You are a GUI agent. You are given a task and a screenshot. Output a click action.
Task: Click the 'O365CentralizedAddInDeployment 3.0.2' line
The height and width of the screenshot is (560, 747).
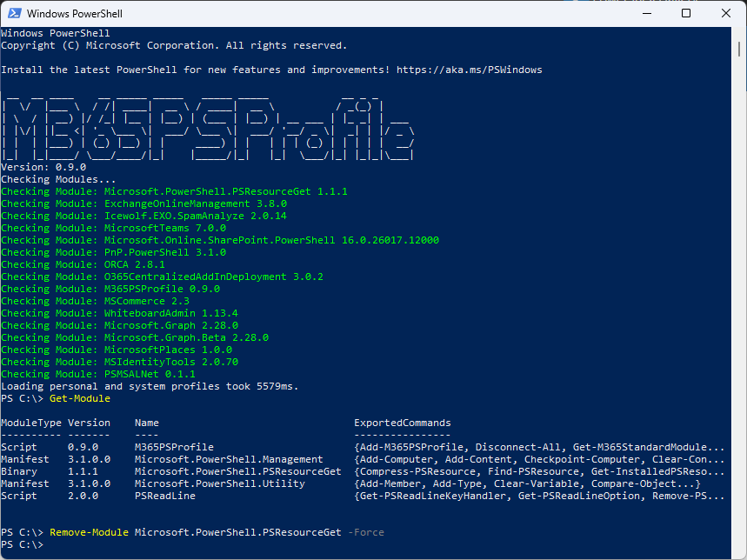pyautogui.click(x=162, y=277)
